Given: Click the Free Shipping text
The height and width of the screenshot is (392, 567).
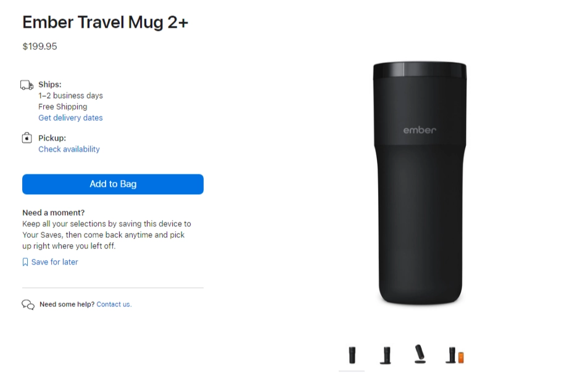Looking at the screenshot, I should tap(63, 107).
